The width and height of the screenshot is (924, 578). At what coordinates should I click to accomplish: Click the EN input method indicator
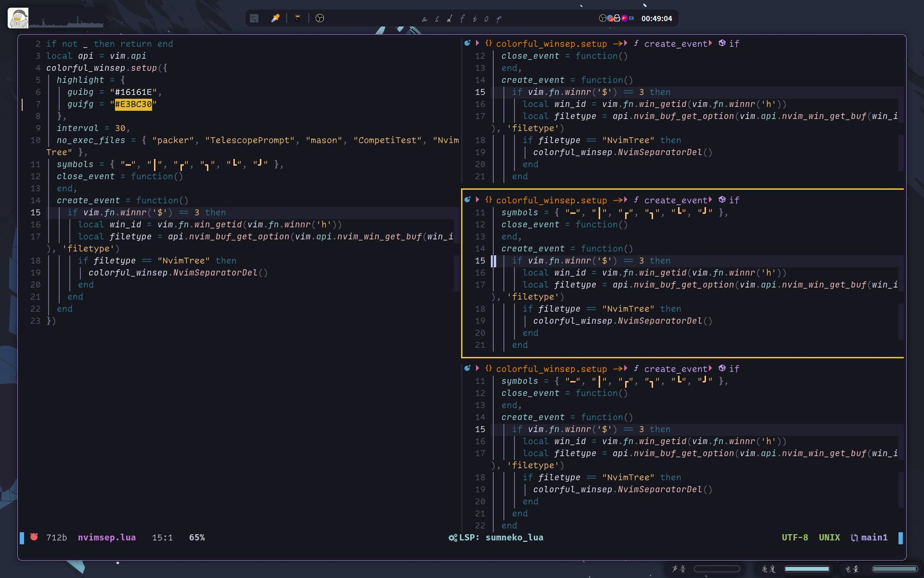point(631,18)
